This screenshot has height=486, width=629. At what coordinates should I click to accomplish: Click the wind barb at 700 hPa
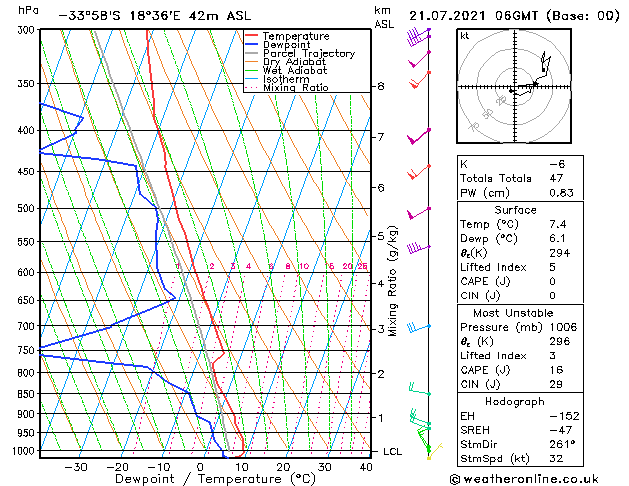[418, 327]
